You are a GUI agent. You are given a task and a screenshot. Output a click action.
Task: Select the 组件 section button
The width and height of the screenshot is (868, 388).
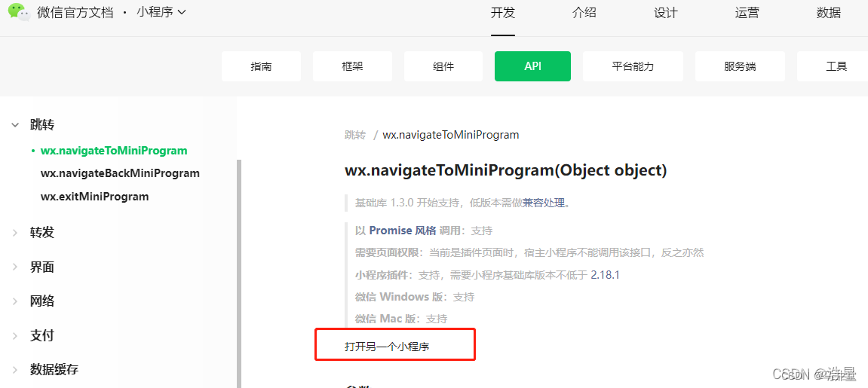tap(443, 66)
